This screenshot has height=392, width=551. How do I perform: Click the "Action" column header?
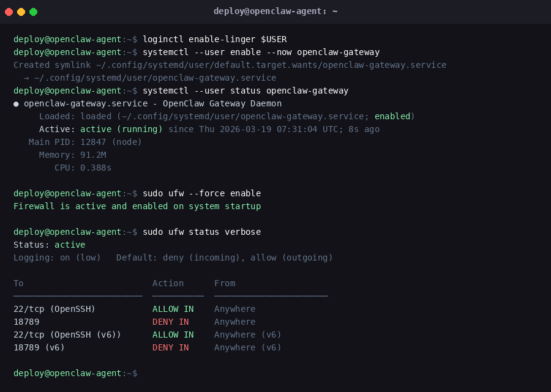coord(168,283)
